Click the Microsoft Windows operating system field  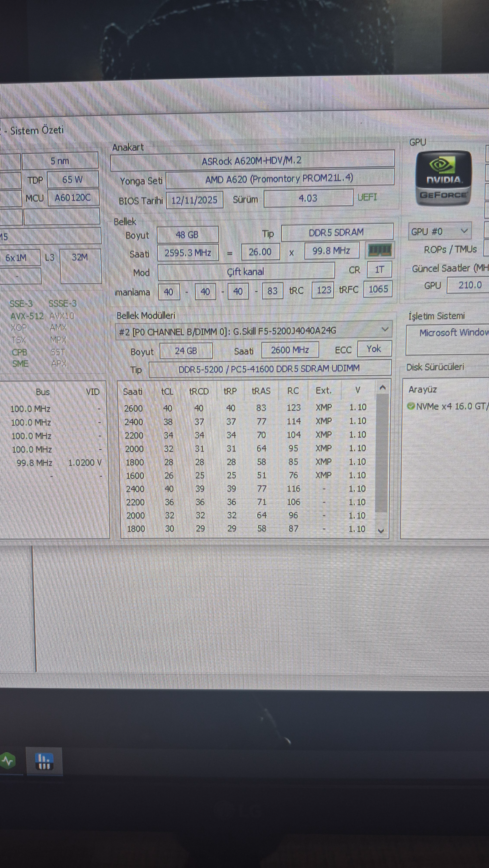click(x=448, y=340)
